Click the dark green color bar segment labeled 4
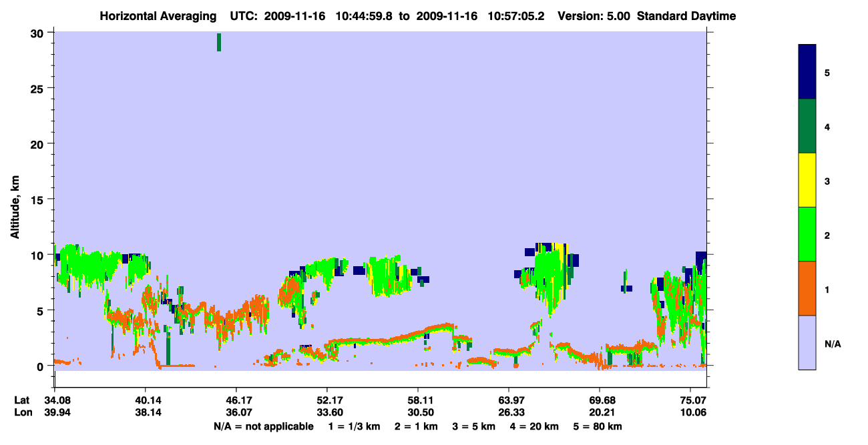This screenshot has width=868, height=445. (807, 126)
